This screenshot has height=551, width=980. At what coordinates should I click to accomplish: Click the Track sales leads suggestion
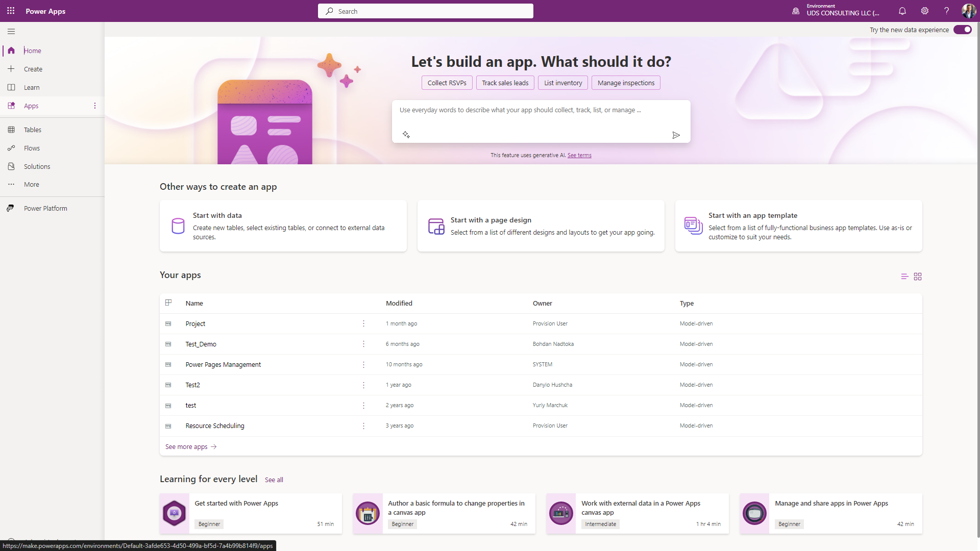point(505,83)
